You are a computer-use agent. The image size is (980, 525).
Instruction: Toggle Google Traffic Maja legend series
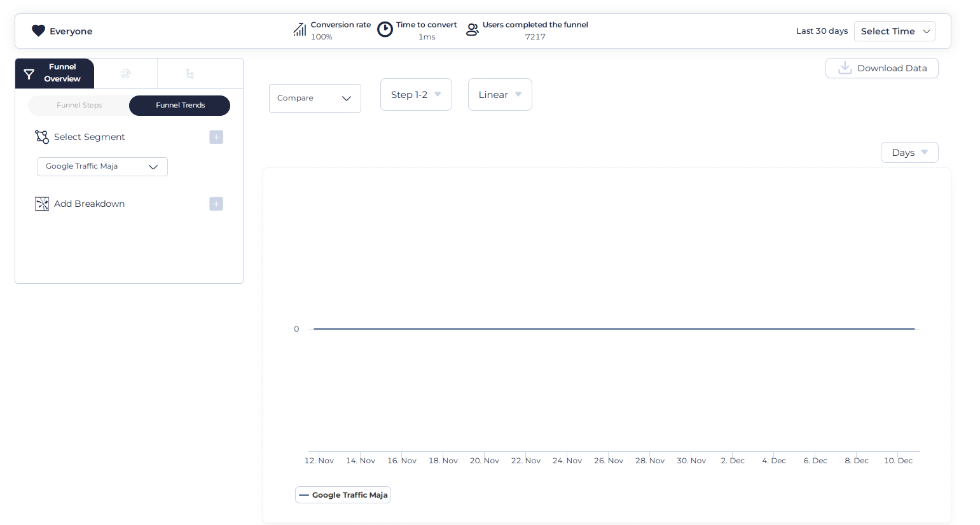coord(343,495)
